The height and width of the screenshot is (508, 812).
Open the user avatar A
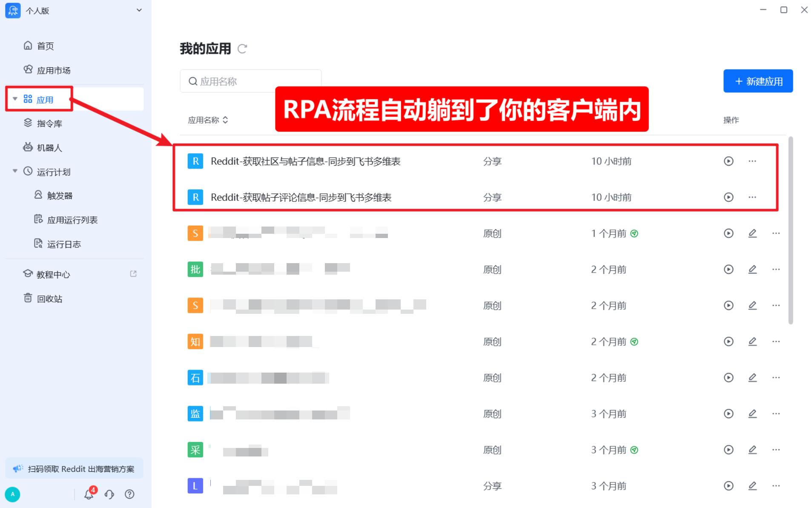point(12,494)
